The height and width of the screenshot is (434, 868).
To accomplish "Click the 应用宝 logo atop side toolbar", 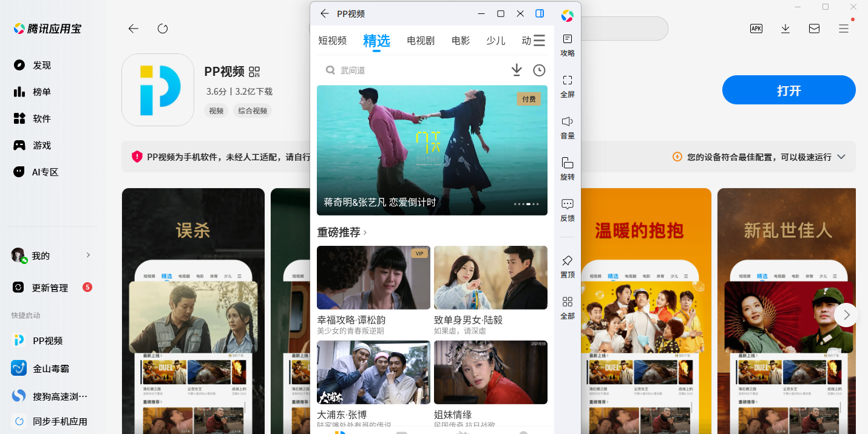I will tap(568, 15).
